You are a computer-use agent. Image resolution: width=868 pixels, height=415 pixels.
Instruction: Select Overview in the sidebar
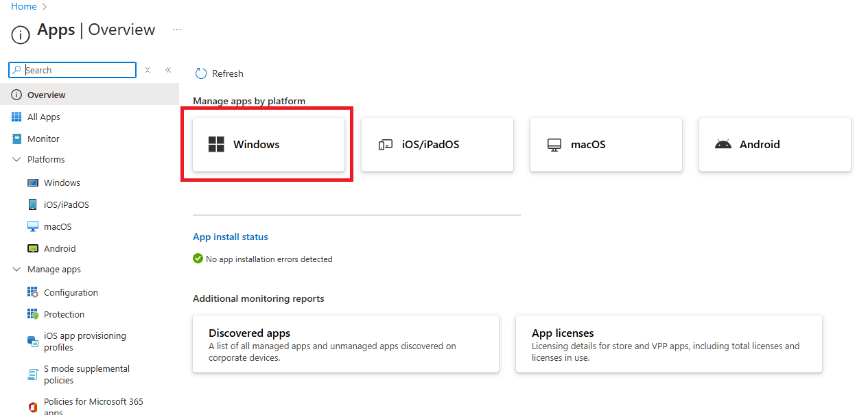[89, 95]
